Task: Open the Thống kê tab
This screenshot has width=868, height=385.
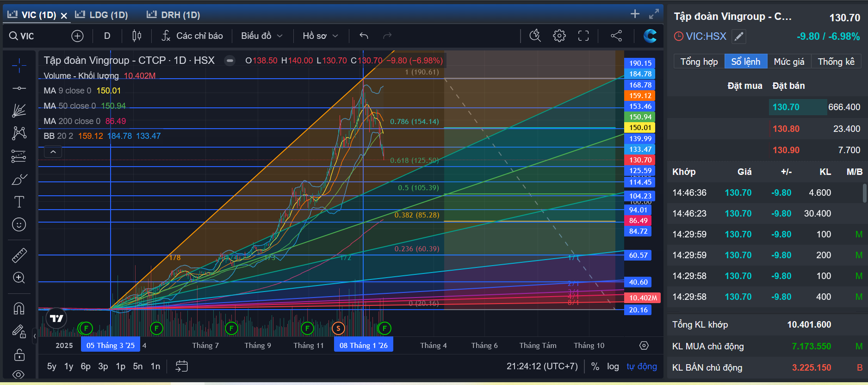Action: pyautogui.click(x=836, y=62)
